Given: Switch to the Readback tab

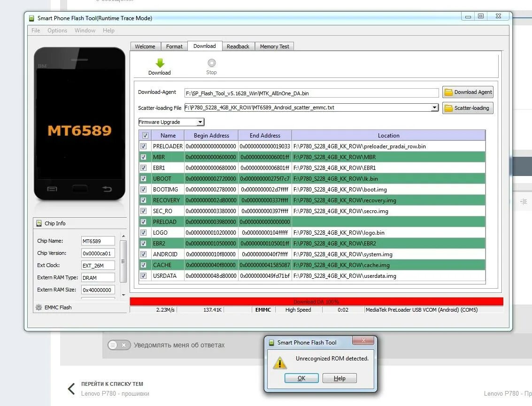Looking at the screenshot, I should pyautogui.click(x=238, y=46).
